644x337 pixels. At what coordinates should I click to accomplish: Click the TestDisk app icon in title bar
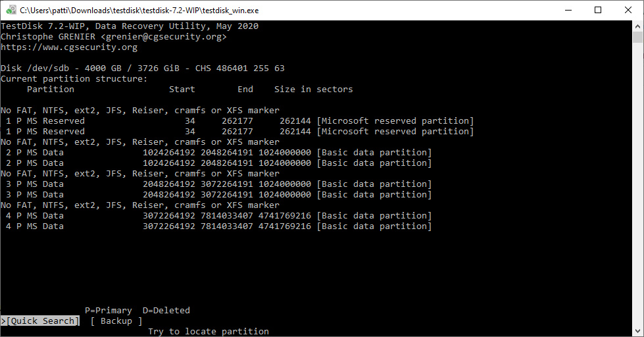(x=11, y=10)
